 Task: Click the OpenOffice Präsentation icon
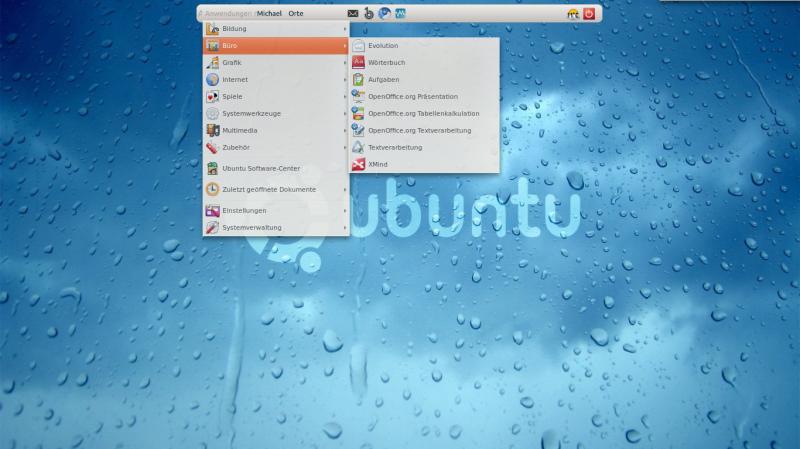pyautogui.click(x=358, y=96)
